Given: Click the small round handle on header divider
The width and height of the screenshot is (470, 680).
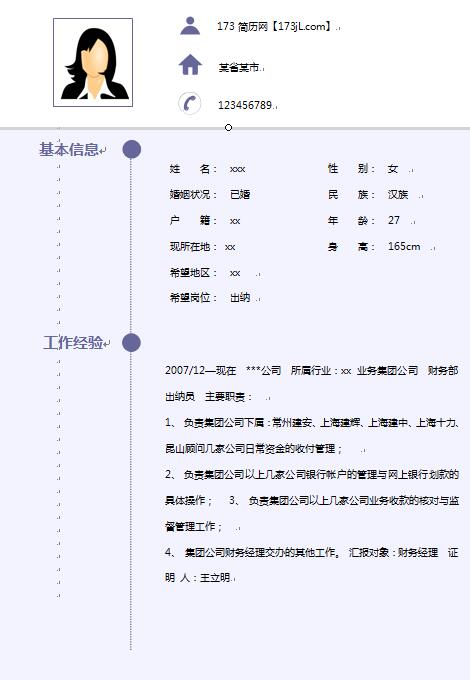Looking at the screenshot, I should tap(228, 128).
